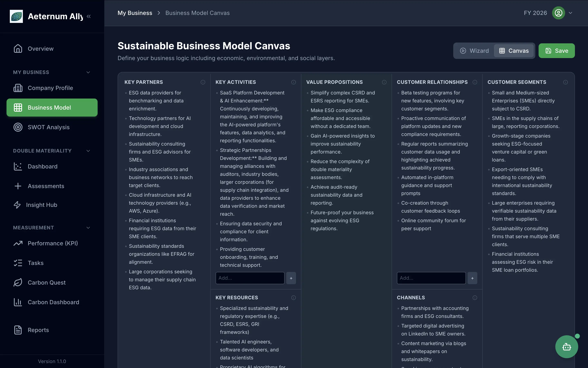Collapse the DOUBLE MATERIALITY section chevron

point(88,151)
